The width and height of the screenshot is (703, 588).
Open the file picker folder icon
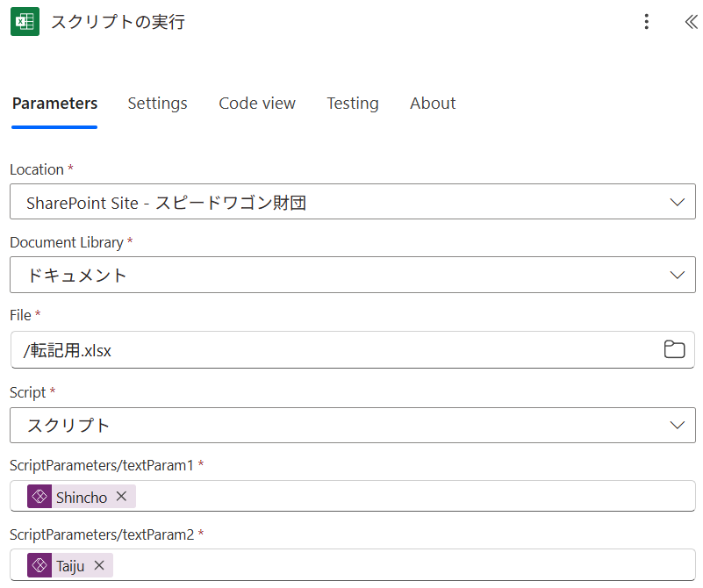pos(674,350)
